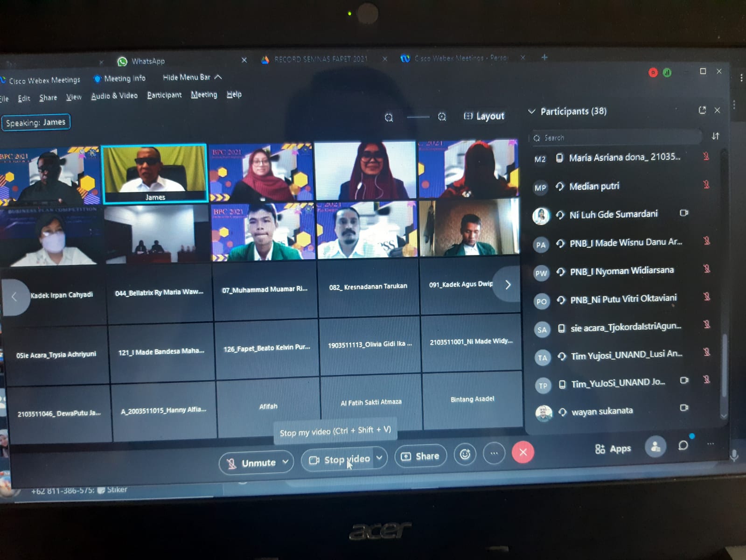746x560 pixels.
Task: Select participant wayan sukanata
Action: [602, 412]
